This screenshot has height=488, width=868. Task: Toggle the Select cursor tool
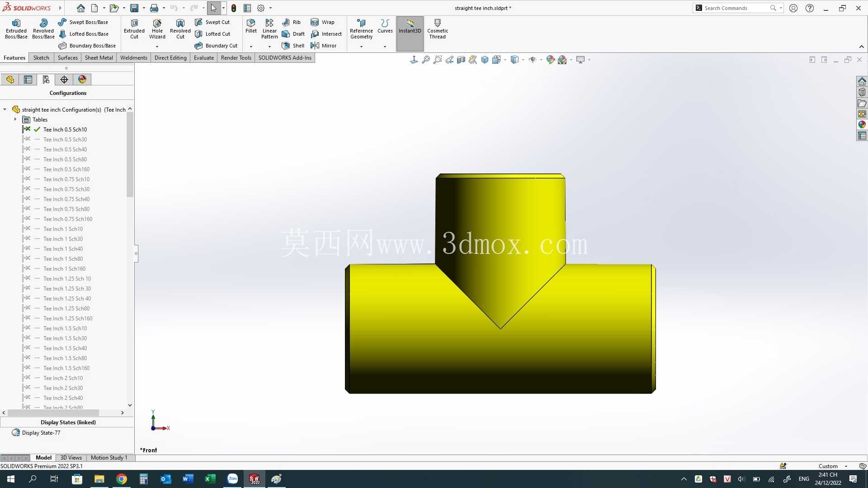(213, 8)
